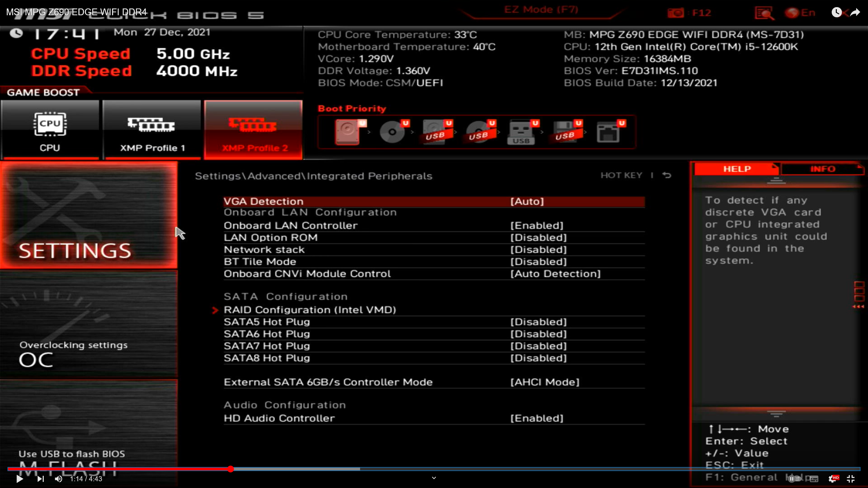This screenshot has width=868, height=488.
Task: Click the video play button
Action: [20, 479]
